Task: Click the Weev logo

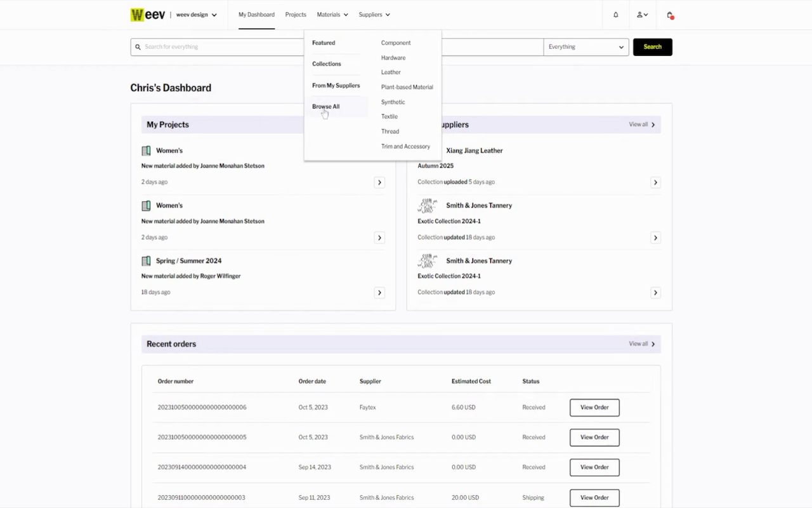Action: point(148,15)
